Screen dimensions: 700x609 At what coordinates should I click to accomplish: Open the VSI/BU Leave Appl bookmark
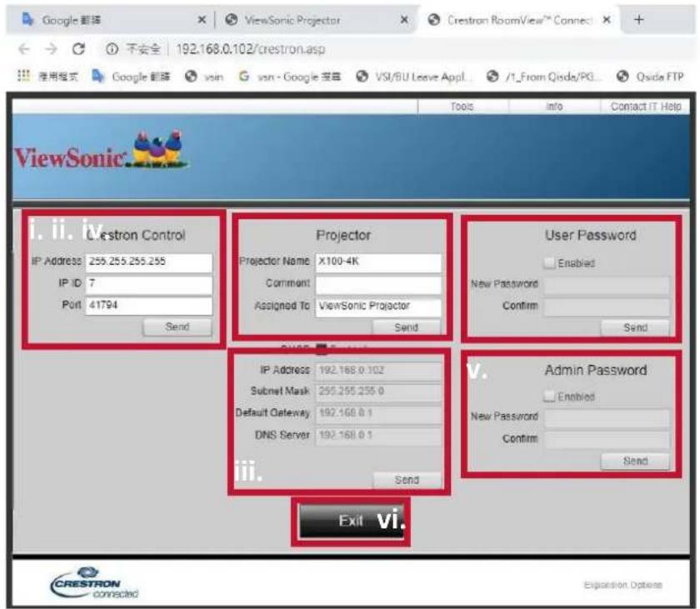(x=413, y=77)
